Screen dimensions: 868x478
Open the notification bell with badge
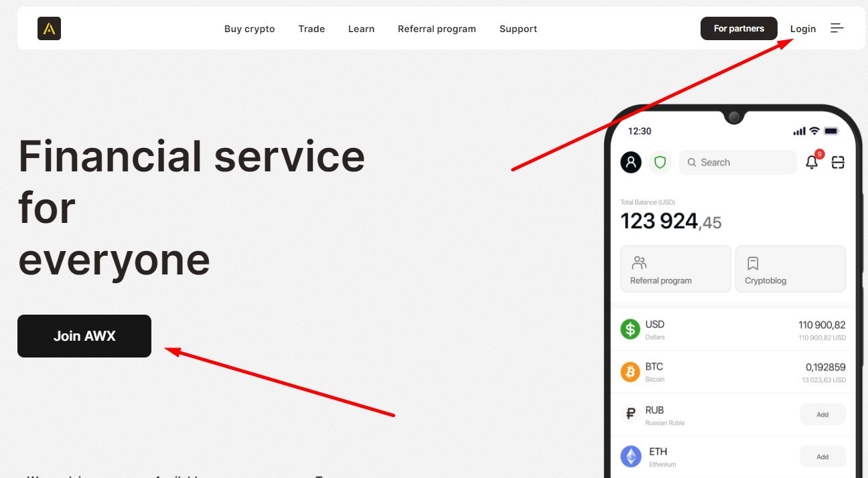812,162
